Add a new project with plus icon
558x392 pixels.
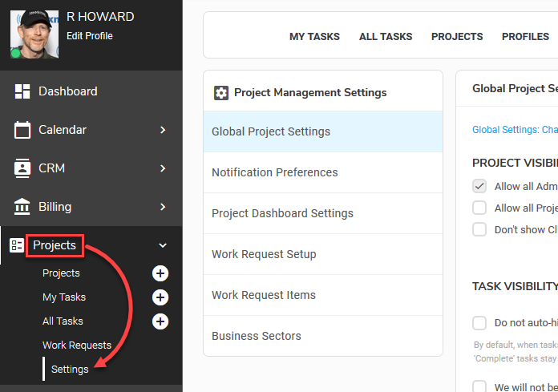coord(160,273)
